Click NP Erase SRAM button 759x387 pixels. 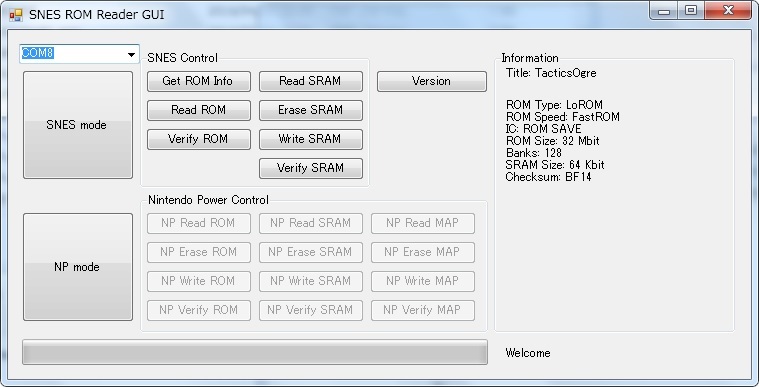click(x=311, y=252)
